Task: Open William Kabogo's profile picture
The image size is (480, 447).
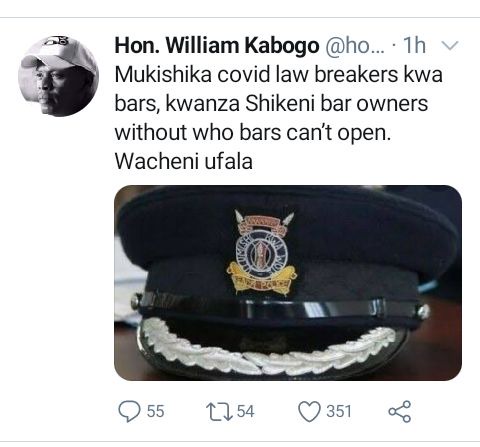Action: pyautogui.click(x=58, y=76)
